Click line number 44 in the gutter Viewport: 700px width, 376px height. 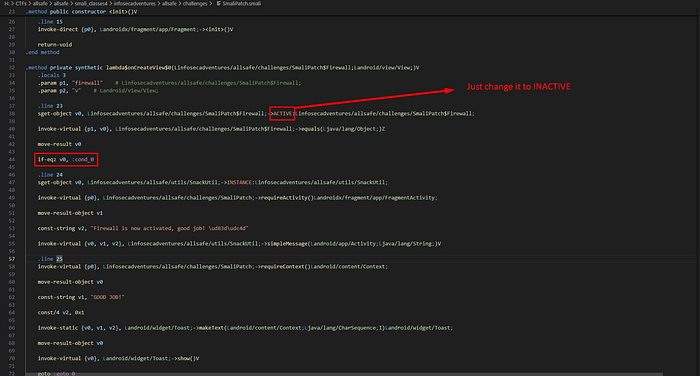click(12, 159)
